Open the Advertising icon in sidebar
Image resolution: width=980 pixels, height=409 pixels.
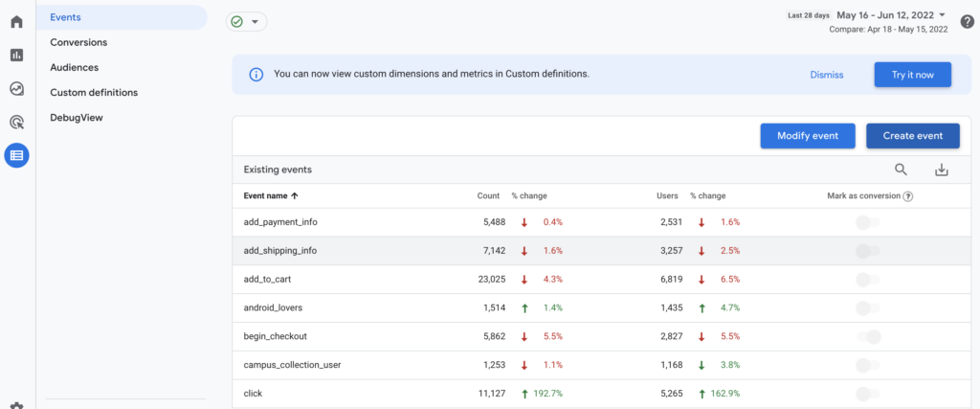[x=16, y=122]
